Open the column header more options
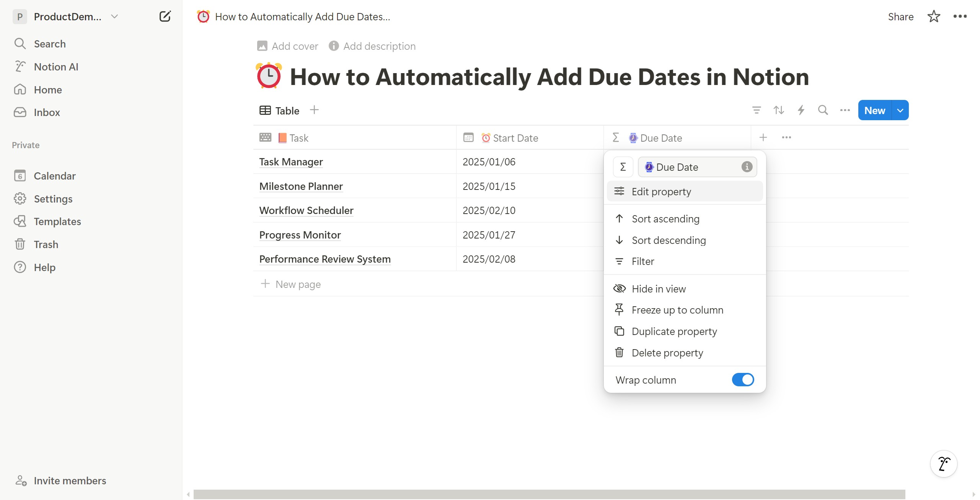The image size is (980, 500). pyautogui.click(x=786, y=137)
